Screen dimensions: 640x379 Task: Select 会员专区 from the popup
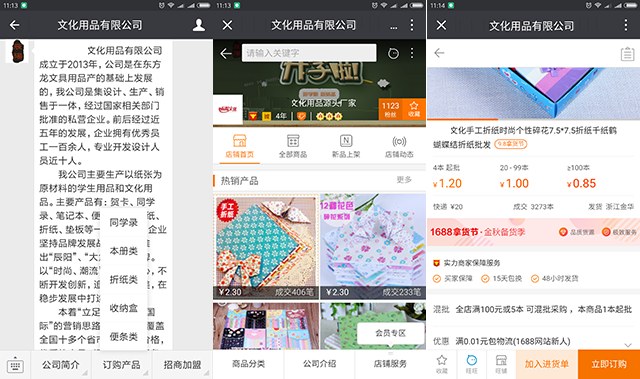pos(391,333)
